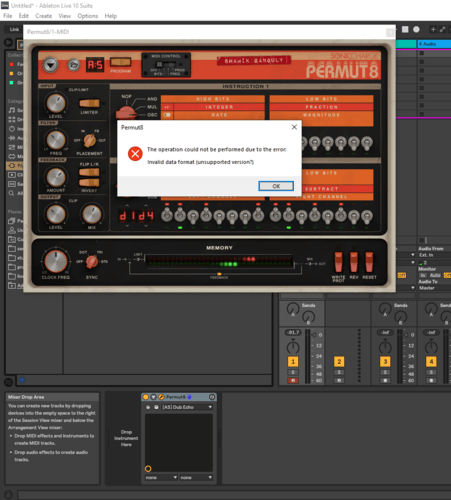451x500 pixels.
Task: Turn the Feedback AMOUNT knob
Action: (x=56, y=177)
